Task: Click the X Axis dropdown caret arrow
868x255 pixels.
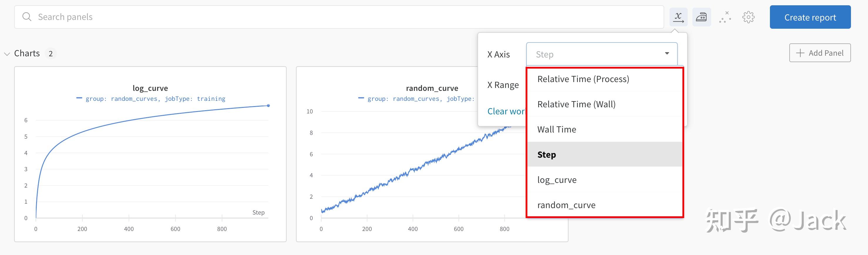Action: pyautogui.click(x=667, y=53)
